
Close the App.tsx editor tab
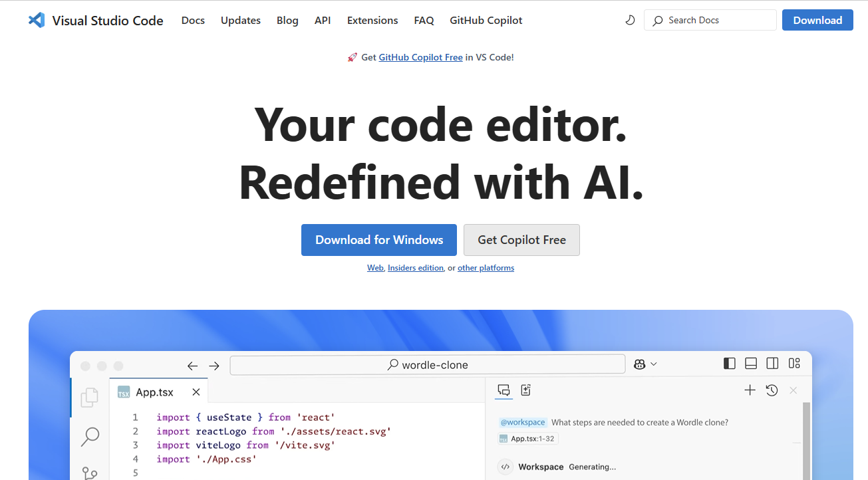click(196, 392)
